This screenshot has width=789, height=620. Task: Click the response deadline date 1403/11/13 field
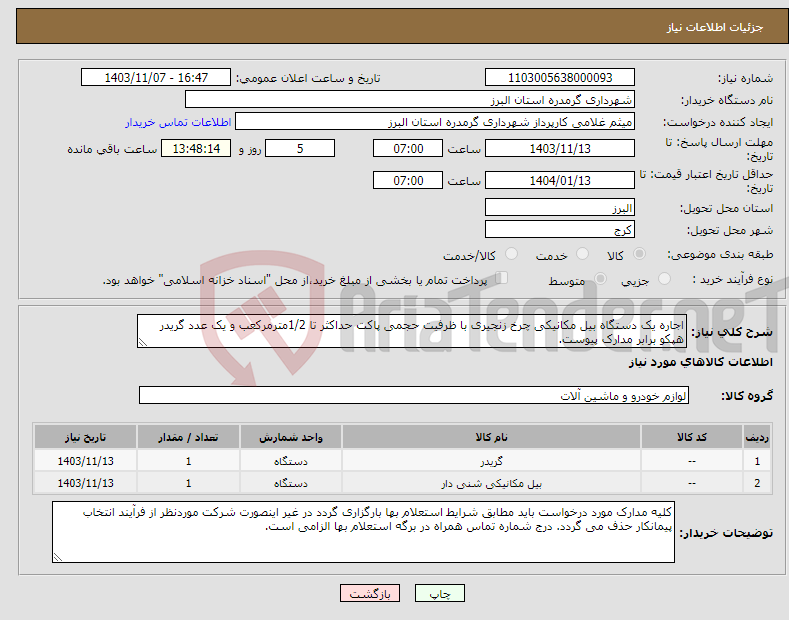click(560, 148)
